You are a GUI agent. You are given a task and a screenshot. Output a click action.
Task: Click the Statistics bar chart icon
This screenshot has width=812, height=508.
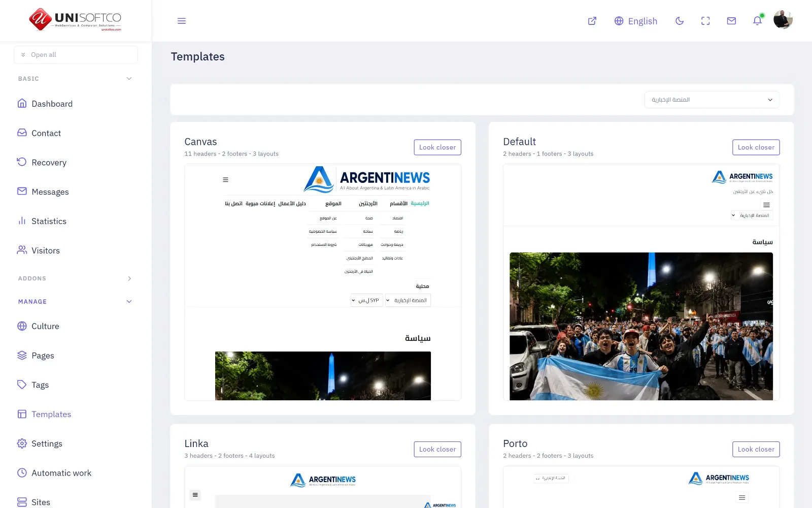[x=22, y=221]
